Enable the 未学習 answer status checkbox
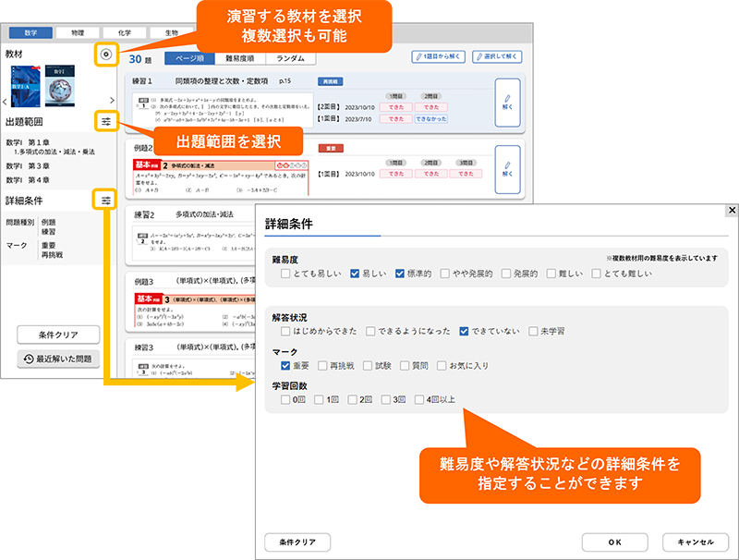The width and height of the screenshot is (739, 560). (x=533, y=330)
